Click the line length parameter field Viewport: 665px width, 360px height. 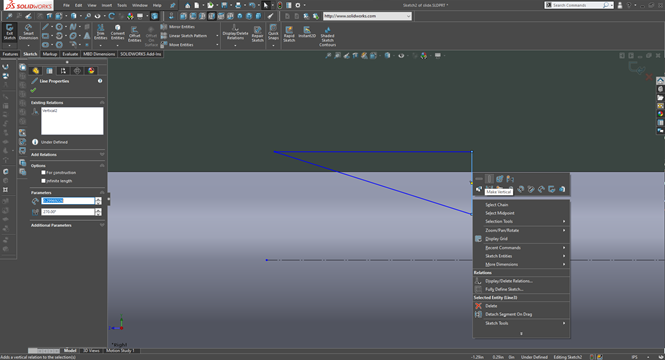[68, 201]
